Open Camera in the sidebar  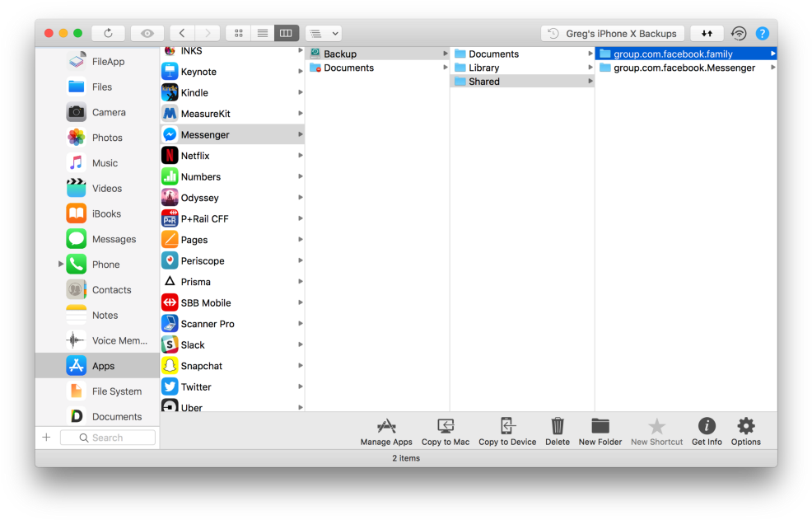point(97,112)
